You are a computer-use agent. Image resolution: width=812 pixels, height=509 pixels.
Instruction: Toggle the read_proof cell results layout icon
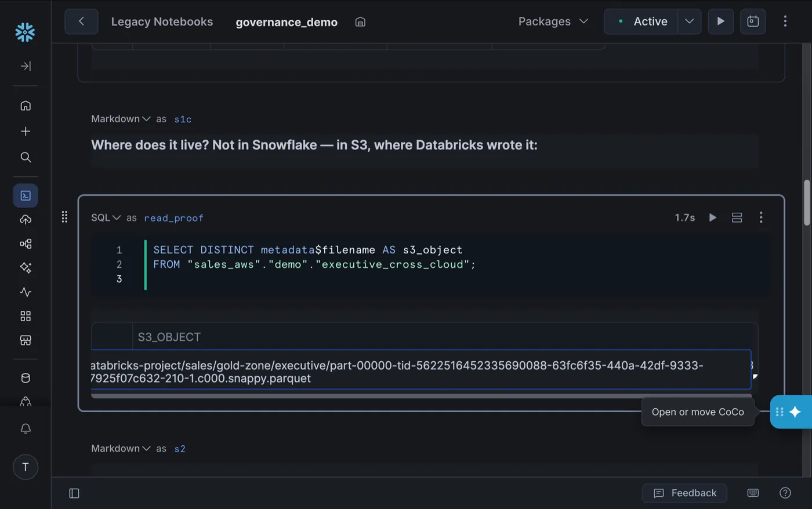click(737, 217)
